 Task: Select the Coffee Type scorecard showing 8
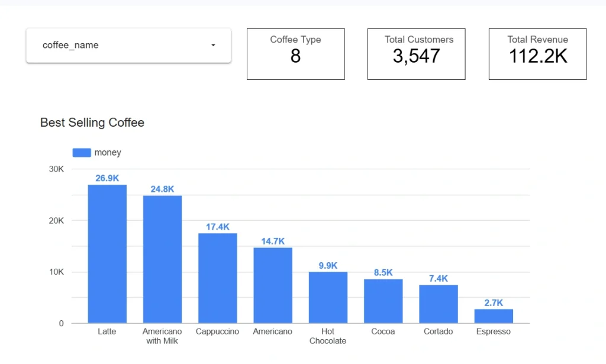(x=296, y=54)
